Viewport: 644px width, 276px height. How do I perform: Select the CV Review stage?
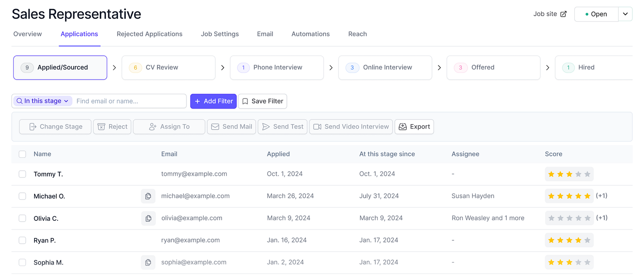coord(169,68)
